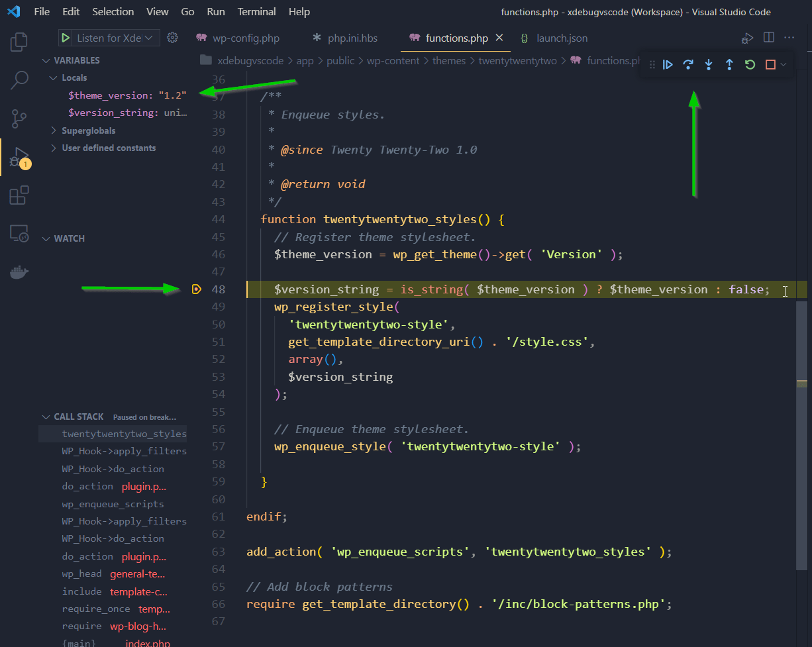Select the wp_head stack frame
This screenshot has height=647, width=812.
114,573
